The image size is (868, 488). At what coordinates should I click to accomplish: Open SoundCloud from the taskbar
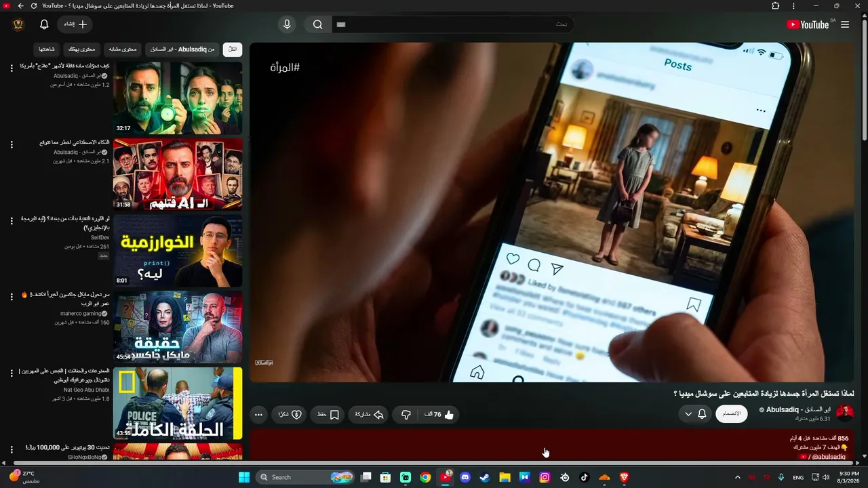pos(604,477)
